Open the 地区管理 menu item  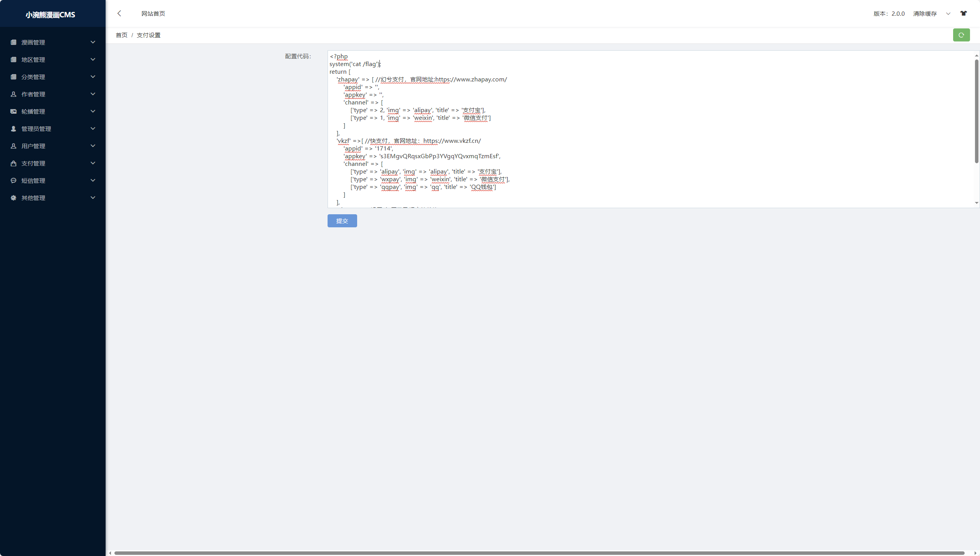click(53, 60)
